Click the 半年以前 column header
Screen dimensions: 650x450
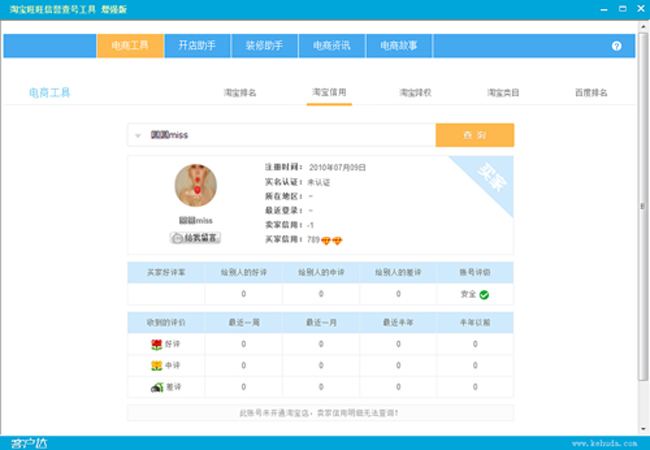[475, 322]
